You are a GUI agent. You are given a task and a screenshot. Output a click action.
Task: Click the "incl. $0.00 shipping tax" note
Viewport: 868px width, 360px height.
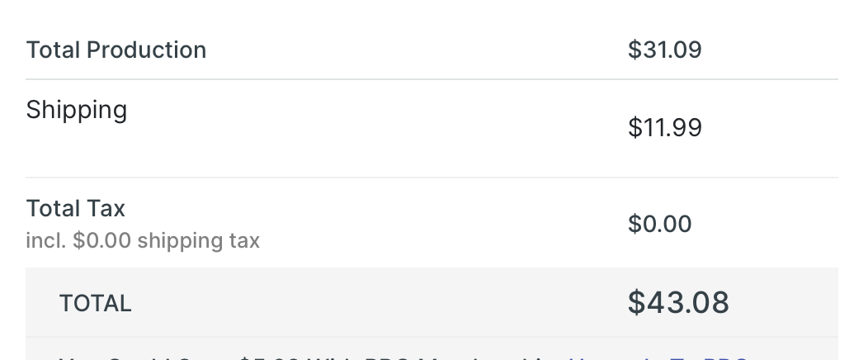point(143,240)
